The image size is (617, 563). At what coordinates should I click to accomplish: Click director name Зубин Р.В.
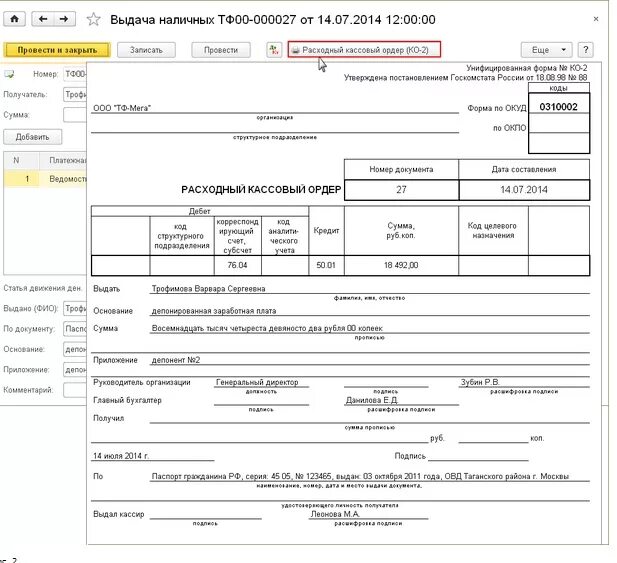click(480, 382)
